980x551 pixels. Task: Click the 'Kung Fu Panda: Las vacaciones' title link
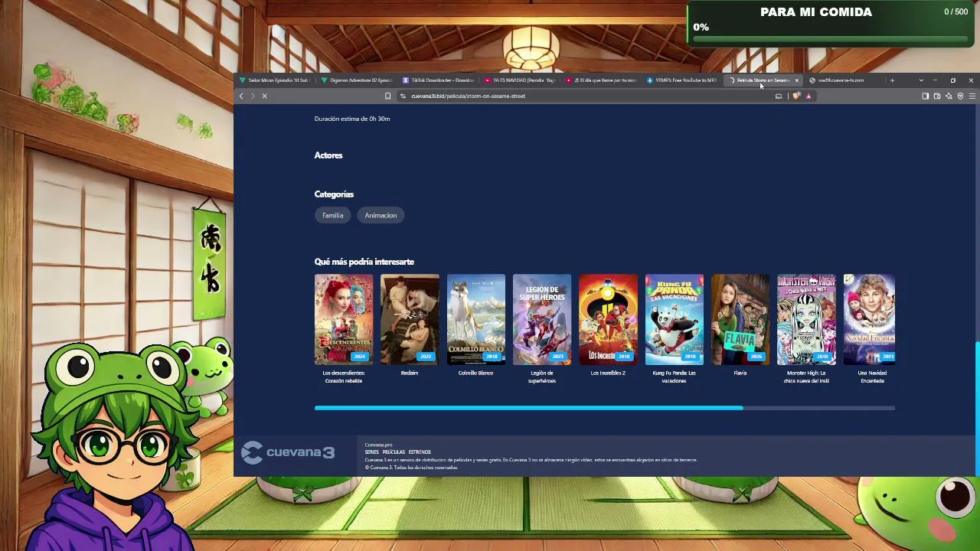pos(675,377)
